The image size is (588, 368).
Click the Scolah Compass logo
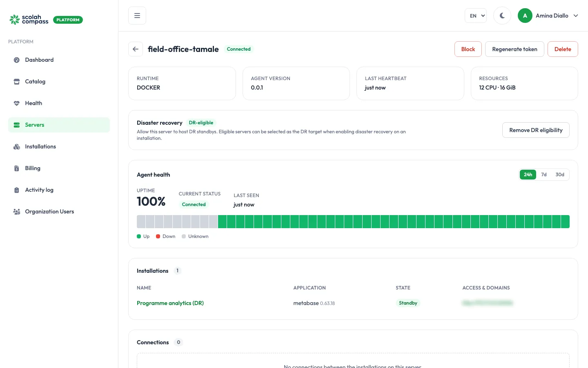coord(29,20)
